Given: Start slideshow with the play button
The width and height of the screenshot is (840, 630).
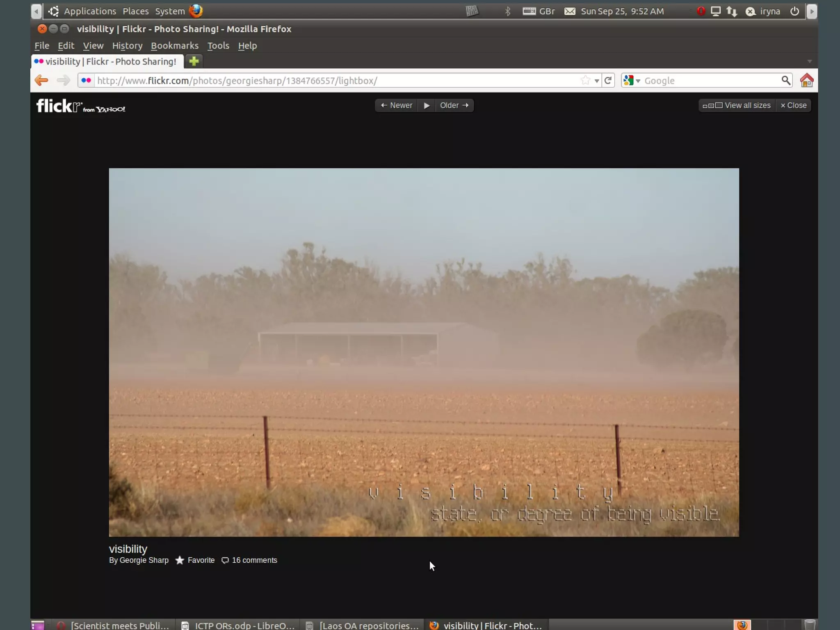Looking at the screenshot, I should [427, 105].
